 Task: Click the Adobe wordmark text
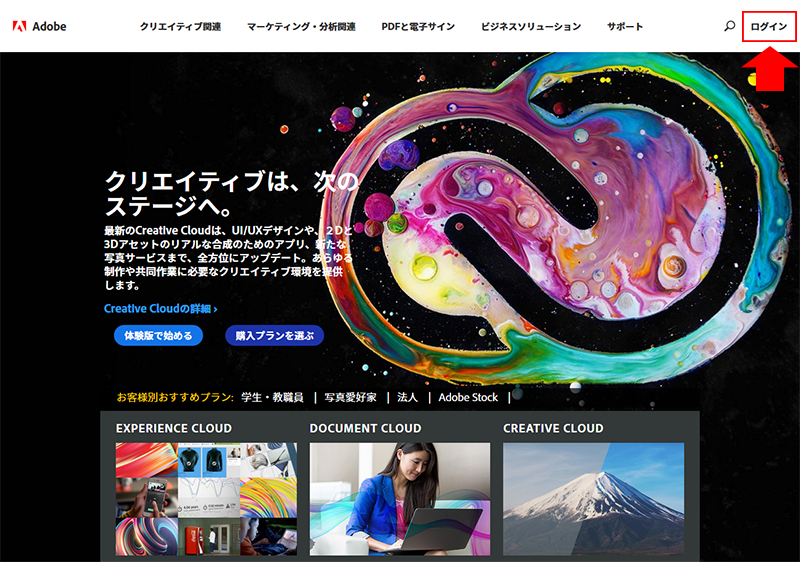(x=49, y=27)
